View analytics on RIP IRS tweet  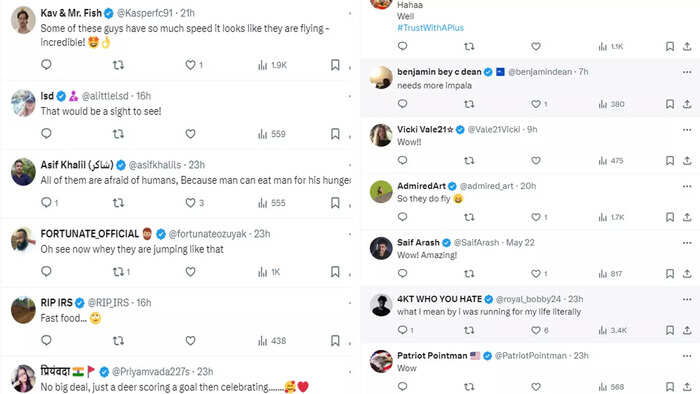coord(272,341)
